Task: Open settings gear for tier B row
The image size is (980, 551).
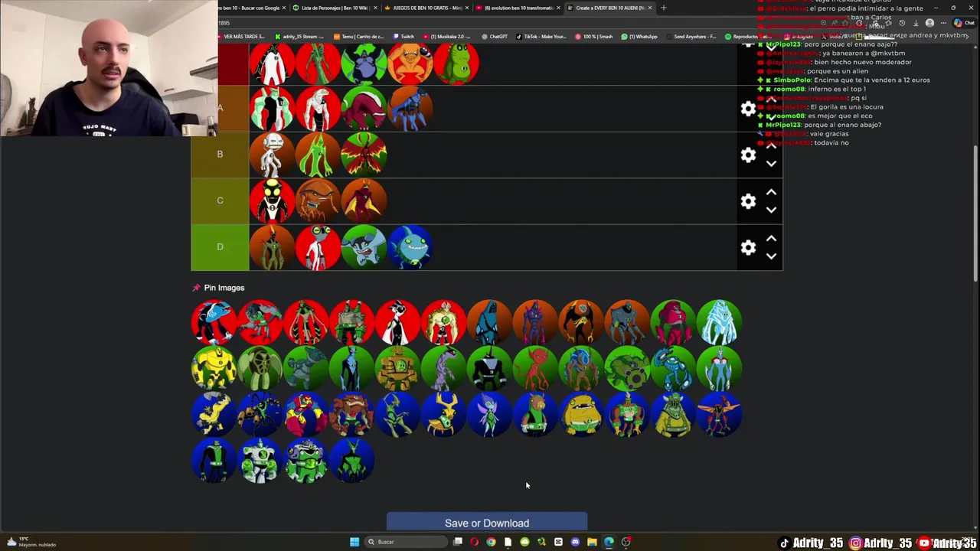Action: click(748, 155)
